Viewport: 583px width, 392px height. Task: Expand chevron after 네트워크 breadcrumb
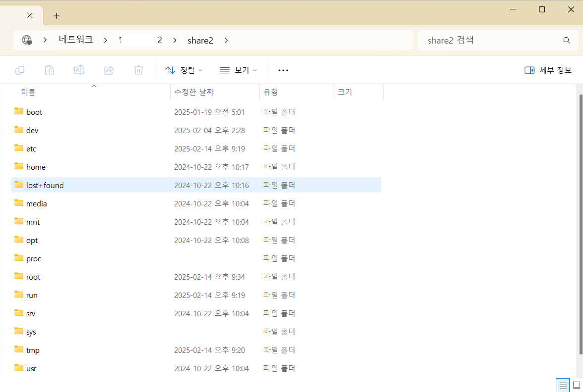click(x=105, y=40)
